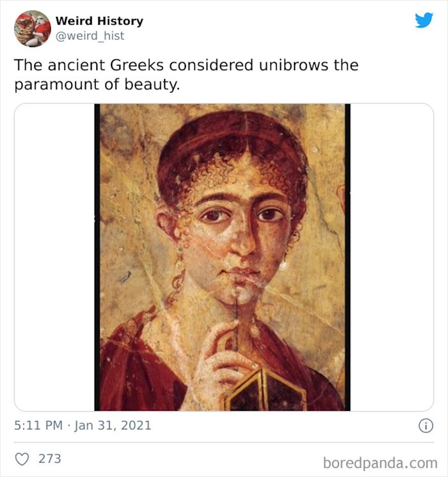Click the word "Greeks" in the tweet text

pos(137,65)
